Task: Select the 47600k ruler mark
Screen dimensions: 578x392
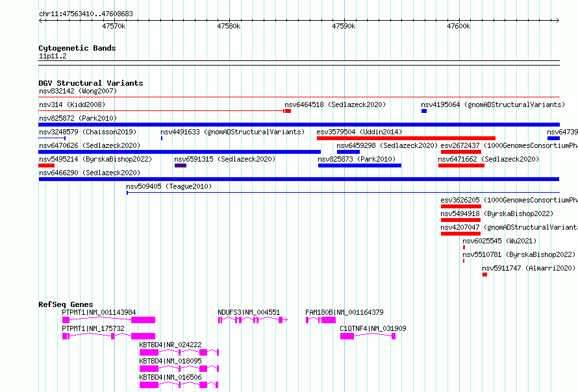Action: click(459, 26)
